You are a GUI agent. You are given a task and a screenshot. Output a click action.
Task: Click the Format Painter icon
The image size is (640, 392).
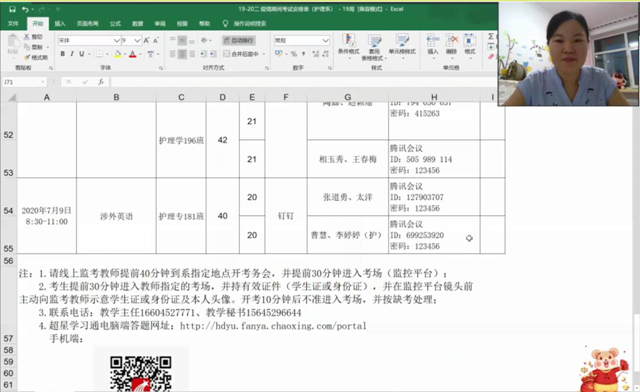click(x=36, y=58)
